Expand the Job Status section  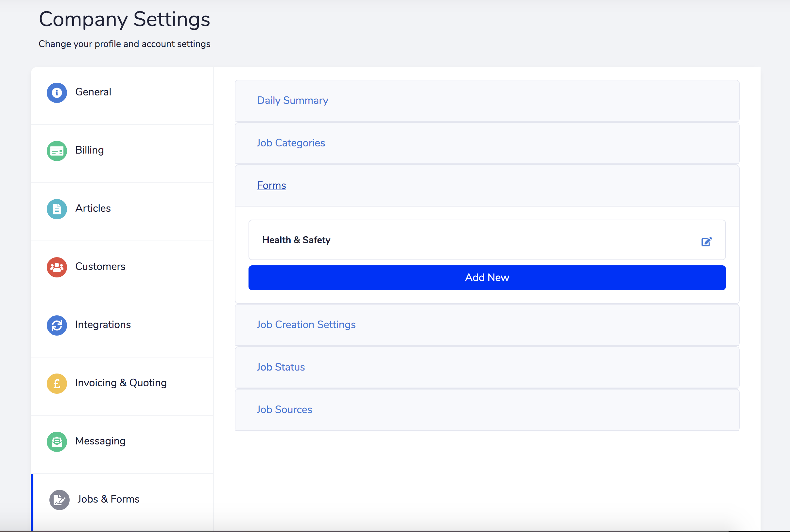tap(487, 367)
